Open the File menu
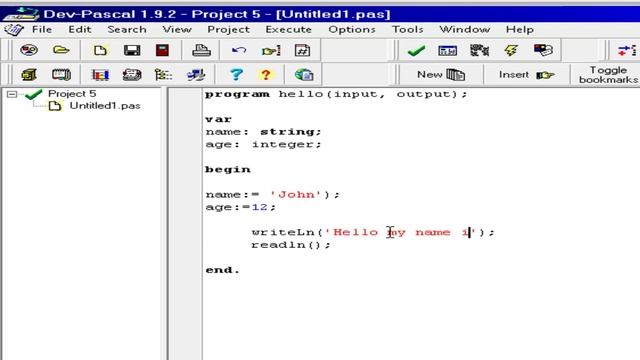The width and height of the screenshot is (640, 360). click(42, 29)
